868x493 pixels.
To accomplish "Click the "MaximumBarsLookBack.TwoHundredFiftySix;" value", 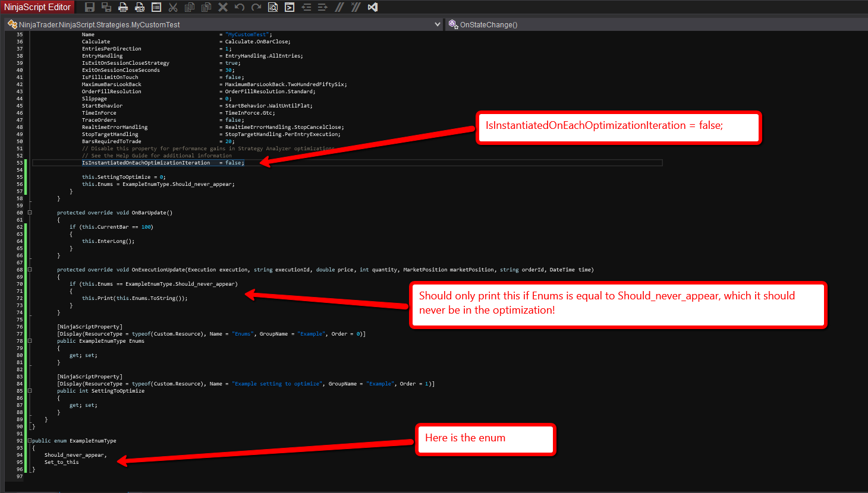I will [286, 84].
